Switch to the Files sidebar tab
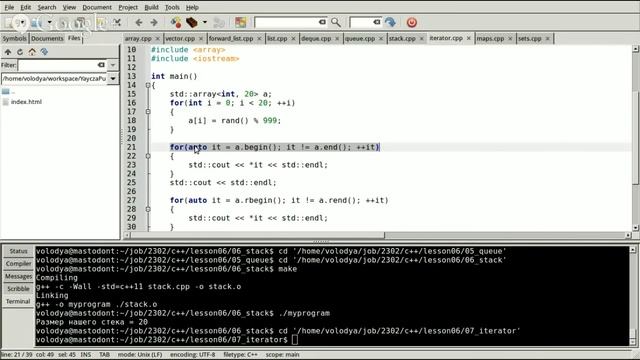Screen dimensions: 640x360 (x=74, y=38)
